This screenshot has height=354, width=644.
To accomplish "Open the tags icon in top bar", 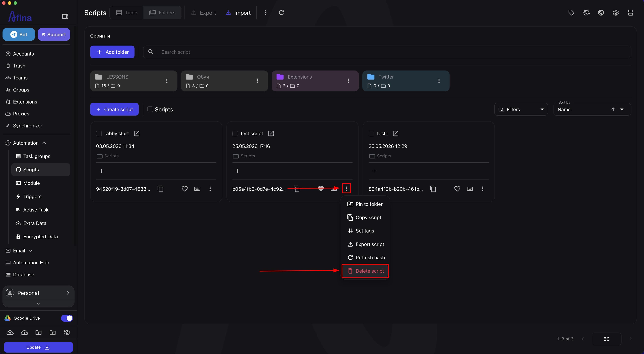I will pyautogui.click(x=571, y=13).
